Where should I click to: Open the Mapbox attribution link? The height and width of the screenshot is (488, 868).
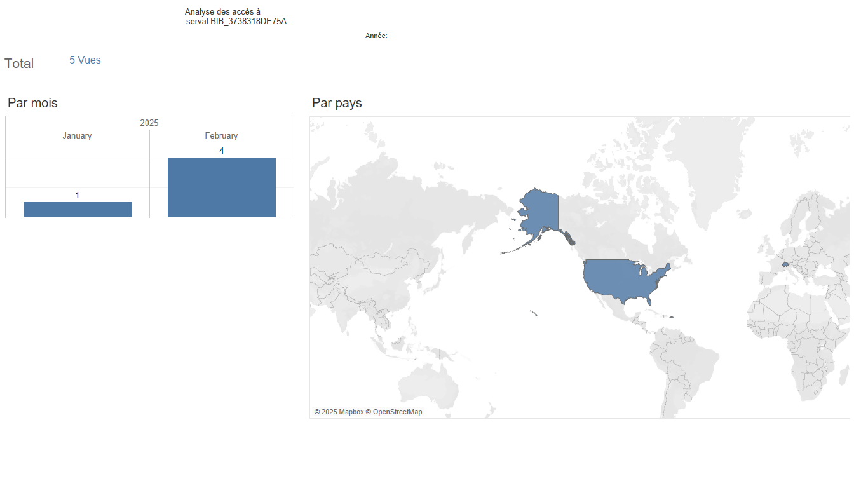point(339,412)
